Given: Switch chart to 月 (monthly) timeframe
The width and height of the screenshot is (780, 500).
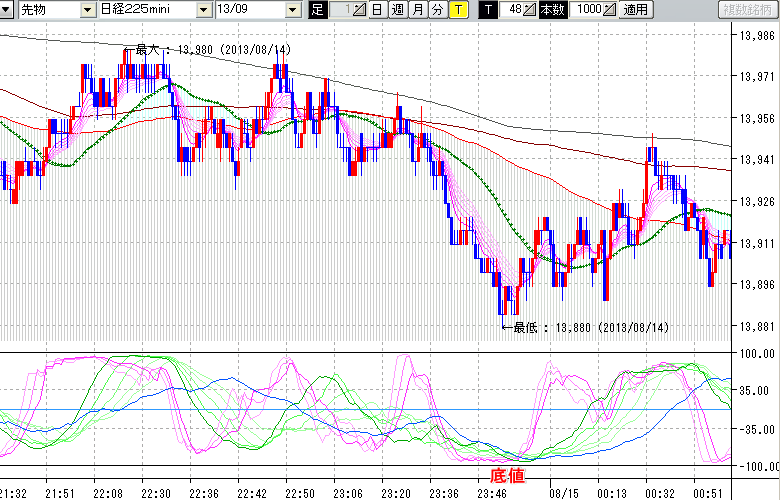Looking at the screenshot, I should pyautogui.click(x=417, y=10).
